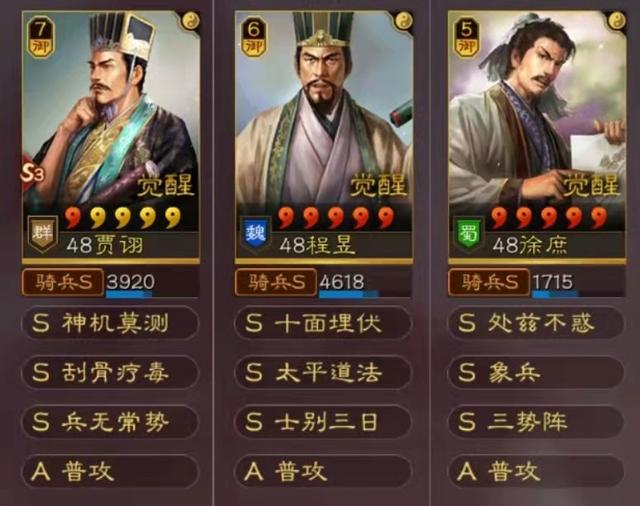640x506 pixels.
Task: Open 徐庶 hero portrait card
Action: [x=537, y=137]
